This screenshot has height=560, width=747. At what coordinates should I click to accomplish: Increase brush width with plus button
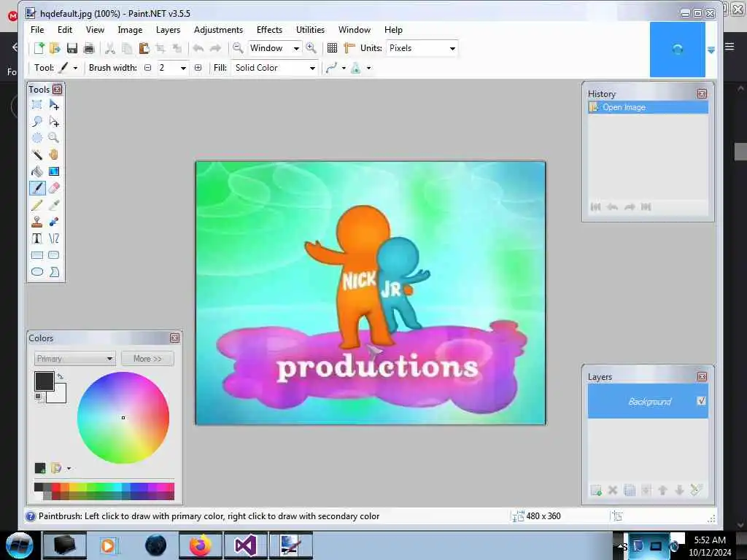click(x=198, y=68)
